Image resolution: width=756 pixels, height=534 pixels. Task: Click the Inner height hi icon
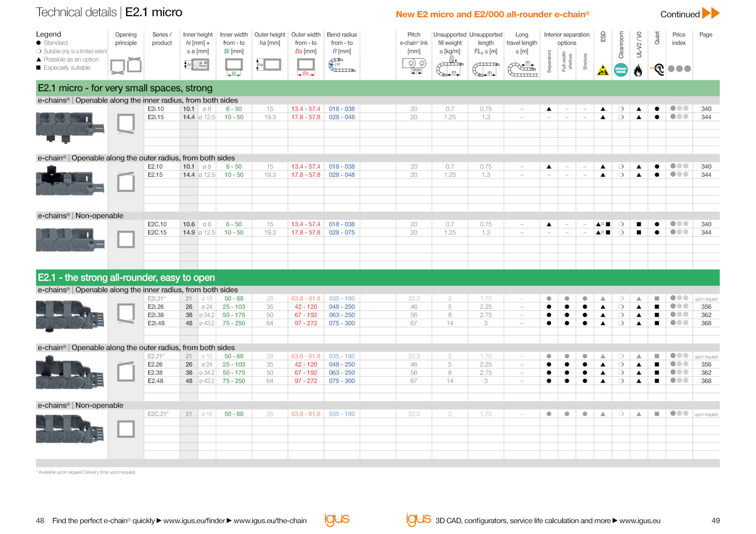[197, 64]
